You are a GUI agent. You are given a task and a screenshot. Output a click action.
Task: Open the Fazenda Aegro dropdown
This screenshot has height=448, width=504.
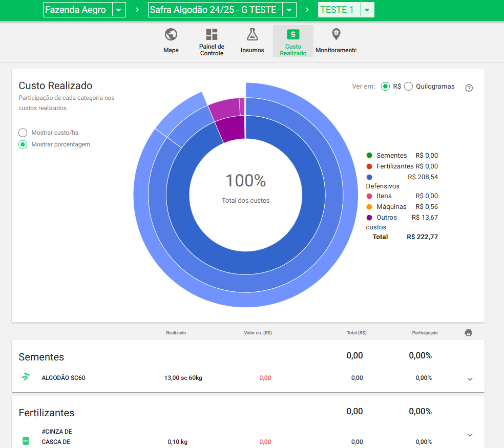[x=119, y=10]
